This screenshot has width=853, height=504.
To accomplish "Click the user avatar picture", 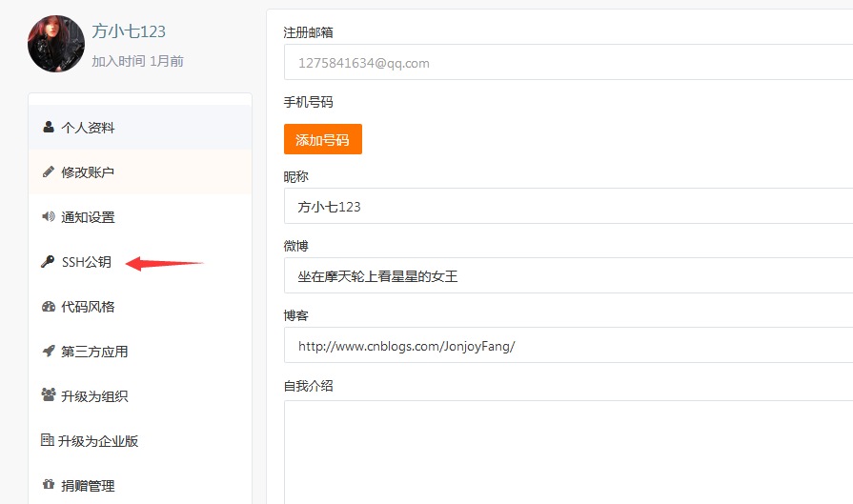I will click(x=56, y=44).
